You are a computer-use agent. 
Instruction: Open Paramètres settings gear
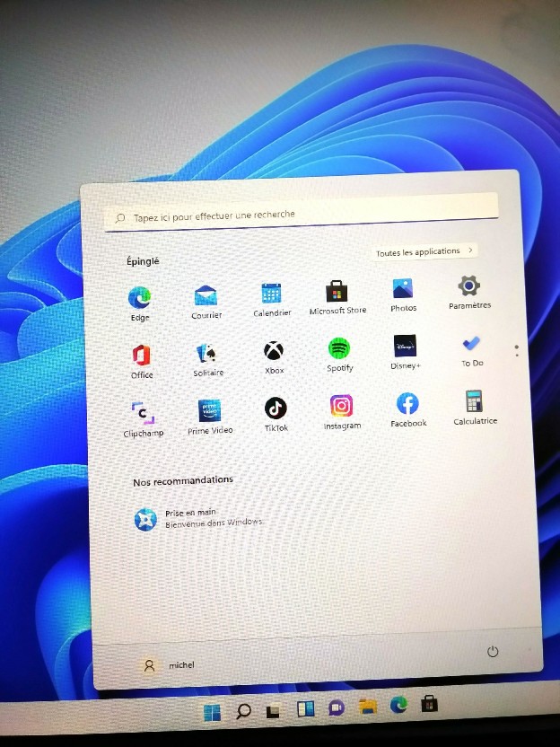469,292
